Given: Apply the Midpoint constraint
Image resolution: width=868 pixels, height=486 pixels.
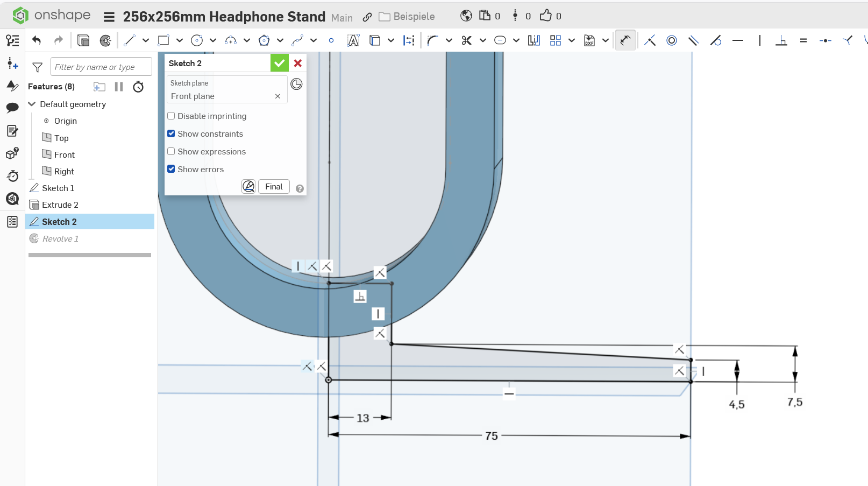Looking at the screenshot, I should click(826, 40).
